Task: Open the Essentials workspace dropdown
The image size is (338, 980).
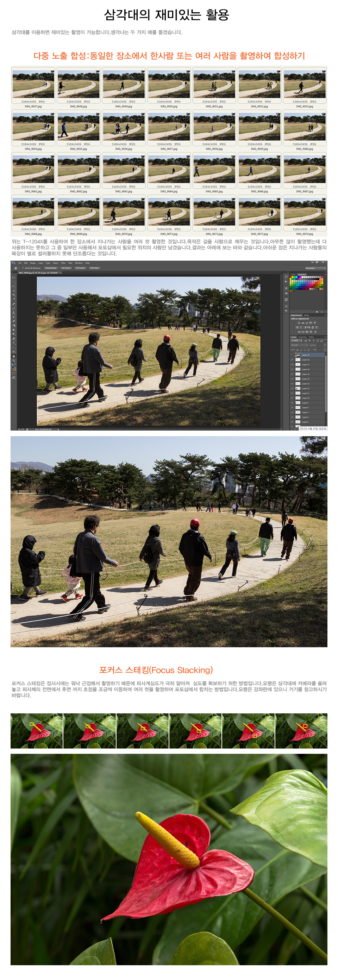Action: pos(315,268)
